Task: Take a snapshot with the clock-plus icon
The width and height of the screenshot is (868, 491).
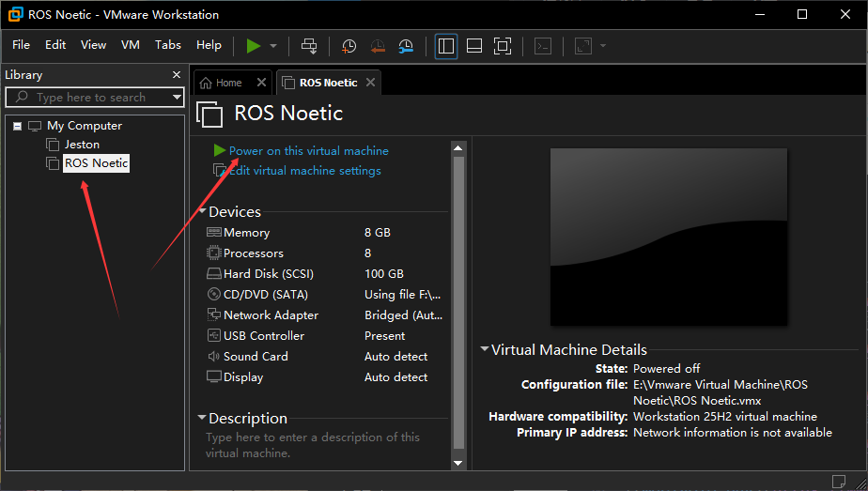Action: pyautogui.click(x=349, y=46)
